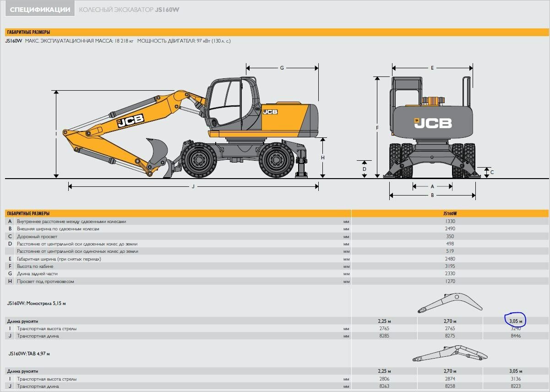Click the circled 3,05 м arm length
The width and height of the screenshot is (550, 392).
point(516,321)
